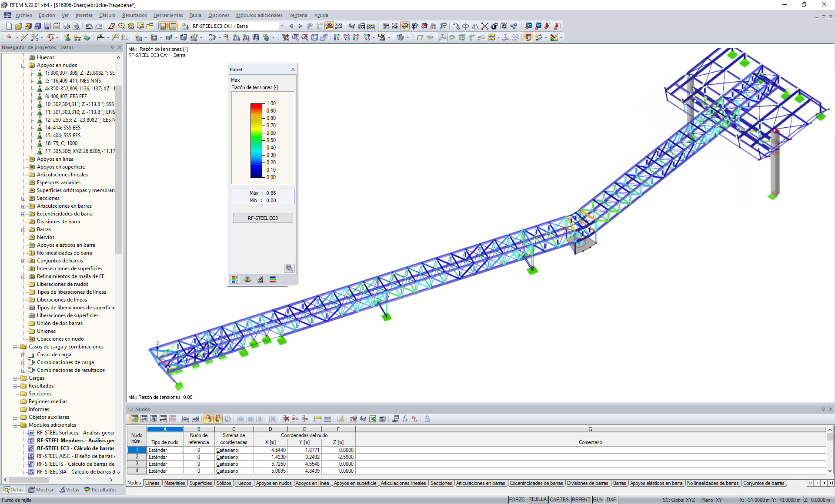Open the print preview icon
Screen dimensions: 835x504
point(77,26)
